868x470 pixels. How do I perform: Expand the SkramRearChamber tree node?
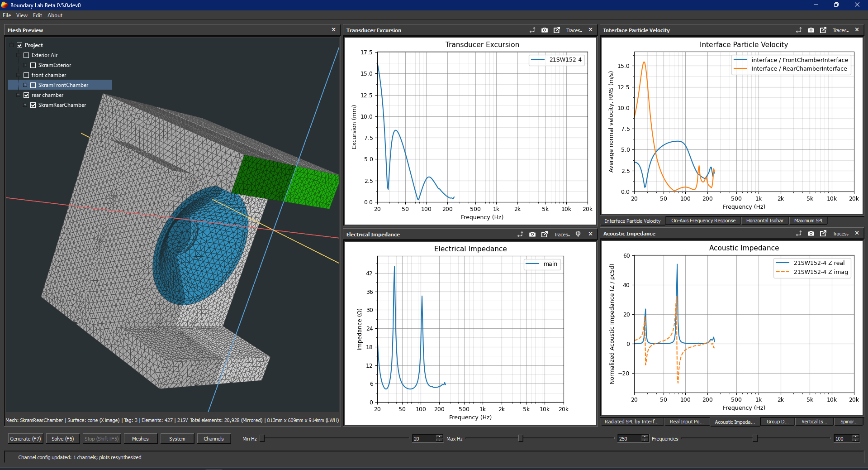25,105
